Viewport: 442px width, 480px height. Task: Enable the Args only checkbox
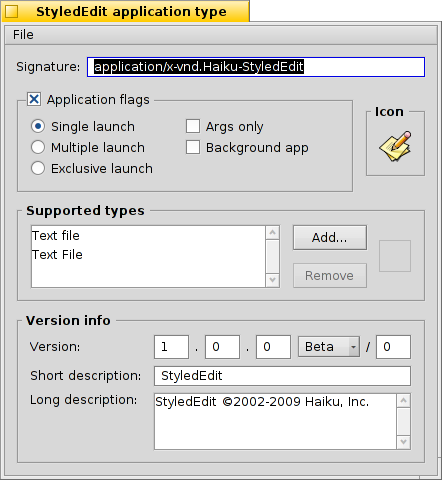point(193,126)
